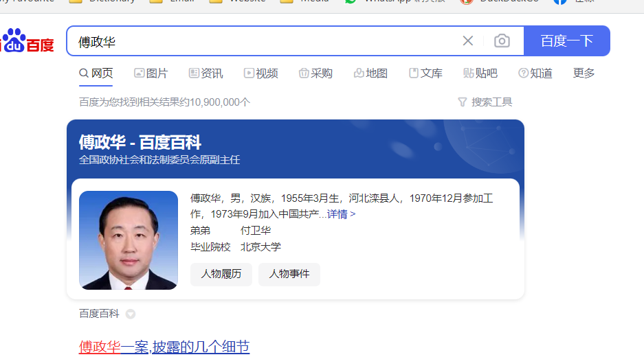Click the 毕业院校 label text
The image size is (644, 357).
(x=210, y=246)
